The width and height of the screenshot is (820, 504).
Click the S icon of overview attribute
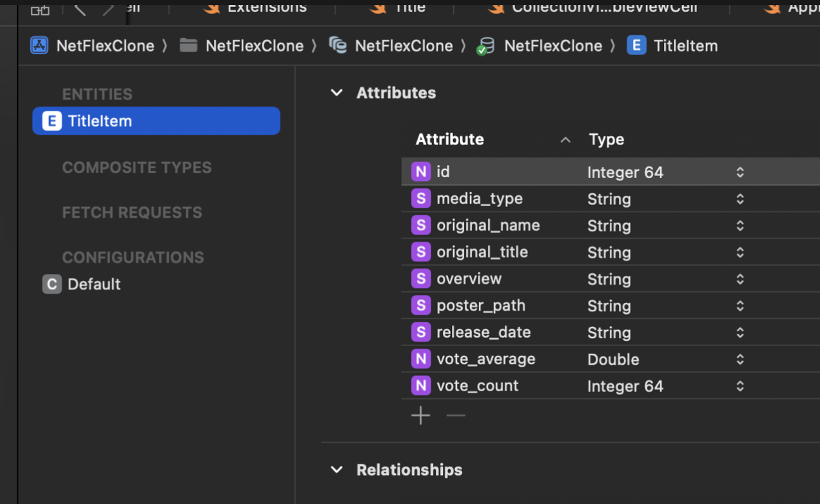click(x=421, y=279)
